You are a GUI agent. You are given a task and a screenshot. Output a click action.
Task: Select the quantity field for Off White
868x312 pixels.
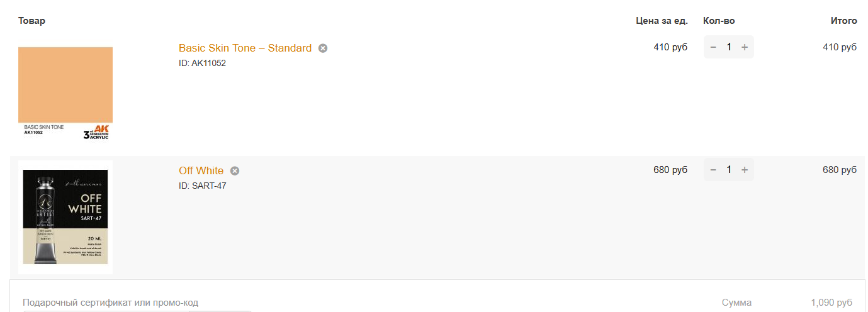729,170
